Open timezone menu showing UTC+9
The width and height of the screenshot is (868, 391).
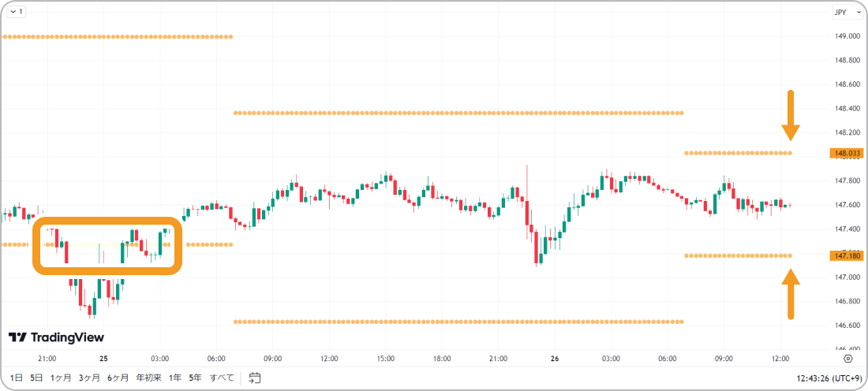827,378
